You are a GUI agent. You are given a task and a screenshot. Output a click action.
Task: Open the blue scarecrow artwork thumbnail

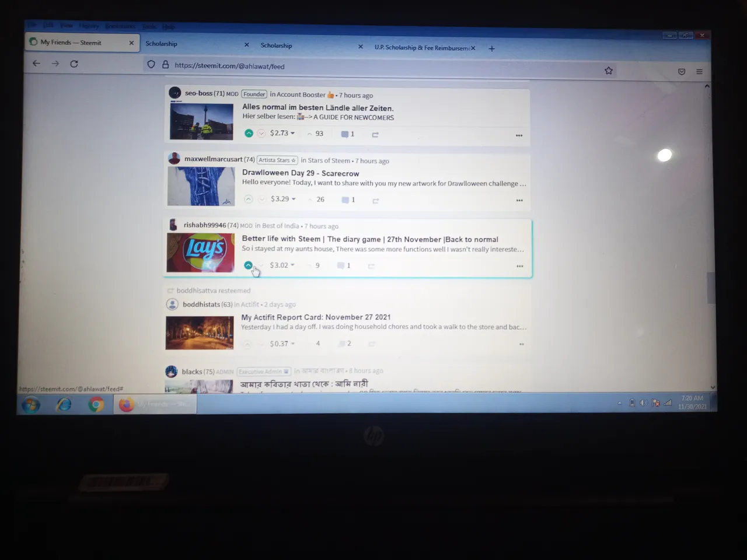click(x=201, y=187)
